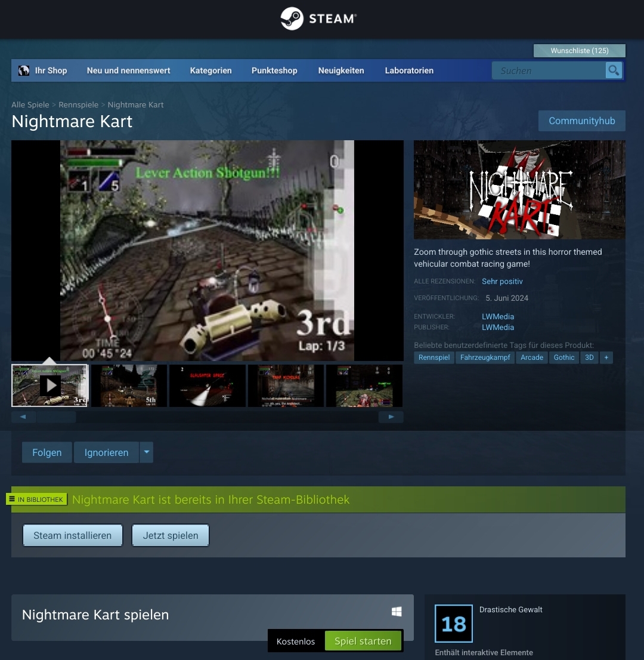Open the Neu und nennenswert menu
The image size is (644, 660).
(128, 70)
